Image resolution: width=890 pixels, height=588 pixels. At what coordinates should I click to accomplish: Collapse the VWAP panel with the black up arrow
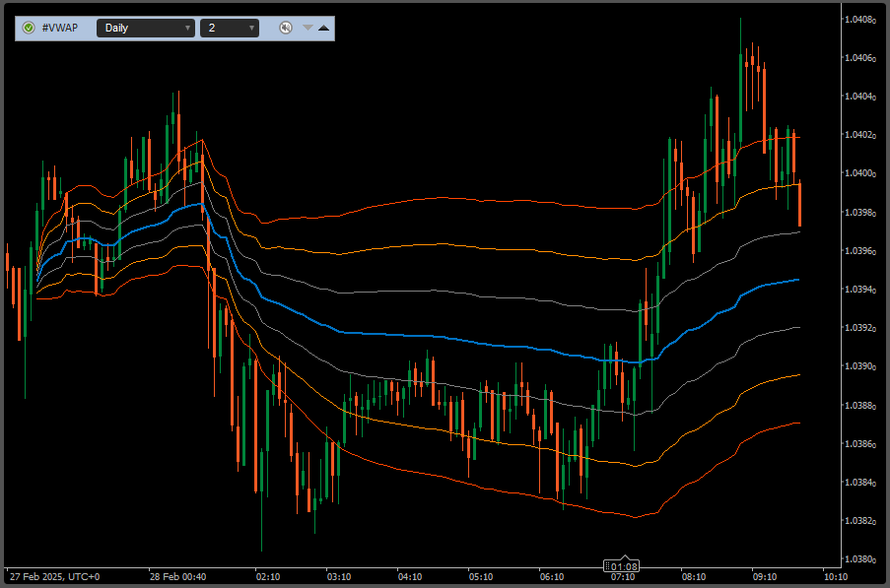(323, 28)
